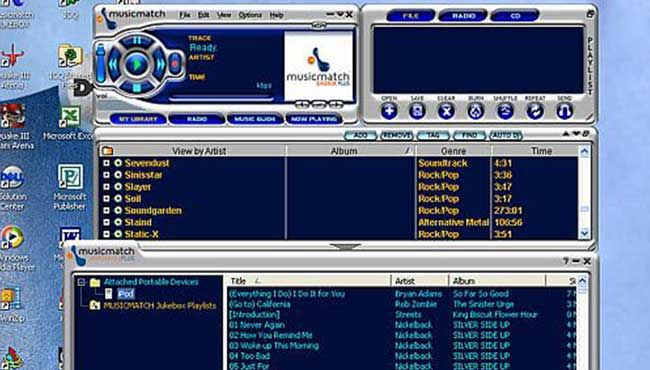Click library scrollbar up arrow
The height and width of the screenshot is (370, 650).
click(x=585, y=152)
